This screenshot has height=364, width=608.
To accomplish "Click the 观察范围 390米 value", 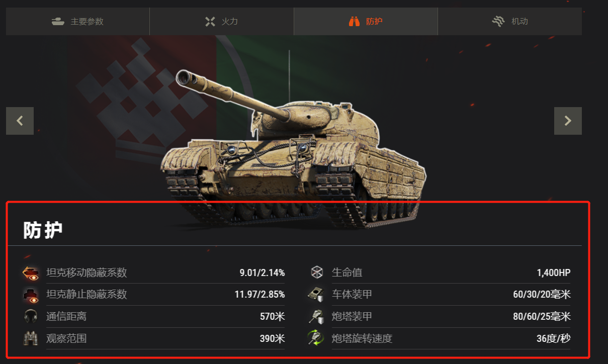I will tap(273, 338).
